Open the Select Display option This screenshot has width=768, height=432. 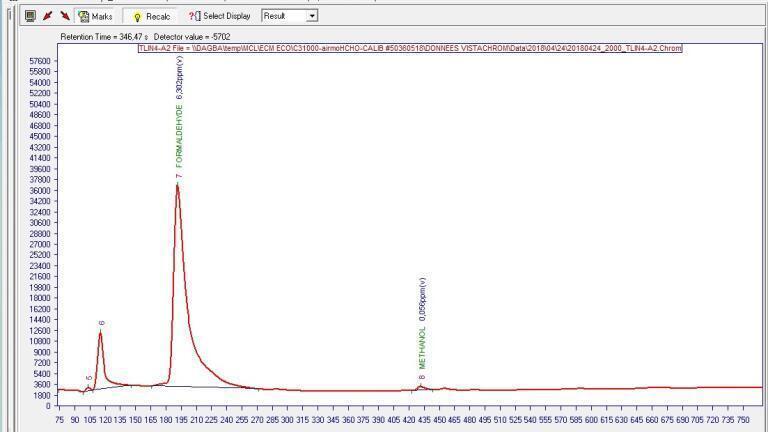(219, 16)
